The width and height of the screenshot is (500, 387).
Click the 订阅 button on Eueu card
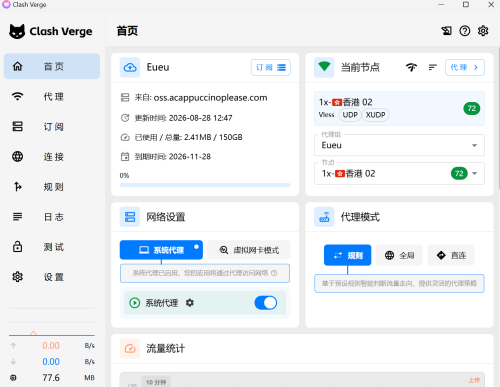tap(271, 67)
